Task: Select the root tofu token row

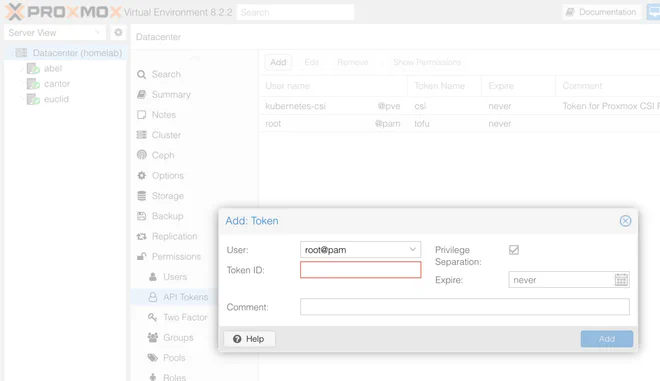Action: click(x=460, y=124)
